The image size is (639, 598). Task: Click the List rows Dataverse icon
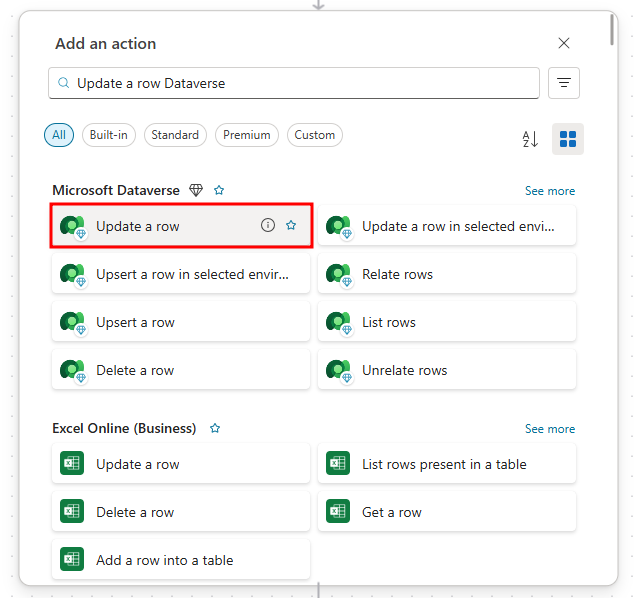[339, 323]
